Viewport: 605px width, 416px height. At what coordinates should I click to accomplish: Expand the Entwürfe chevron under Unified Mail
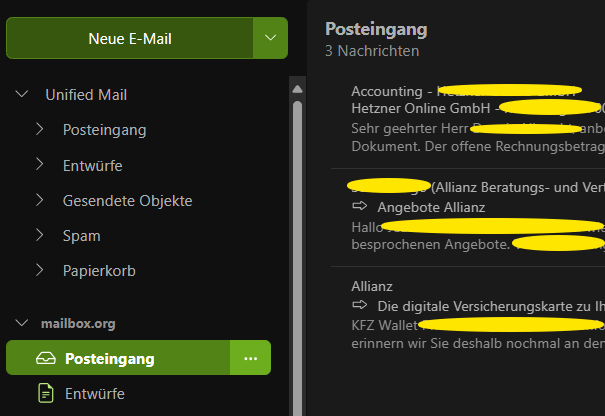click(x=39, y=165)
